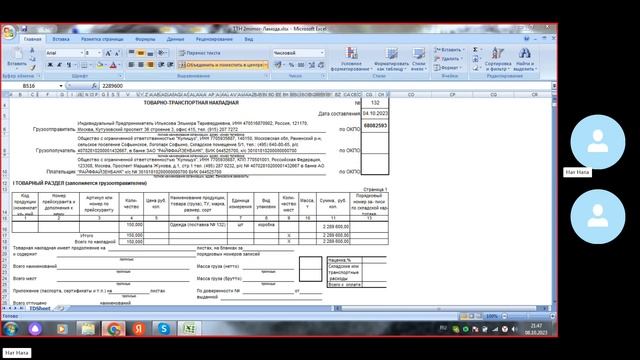The height and width of the screenshot is (360, 640).
Task: Toggle top vertical alignment
Action: tap(131, 53)
